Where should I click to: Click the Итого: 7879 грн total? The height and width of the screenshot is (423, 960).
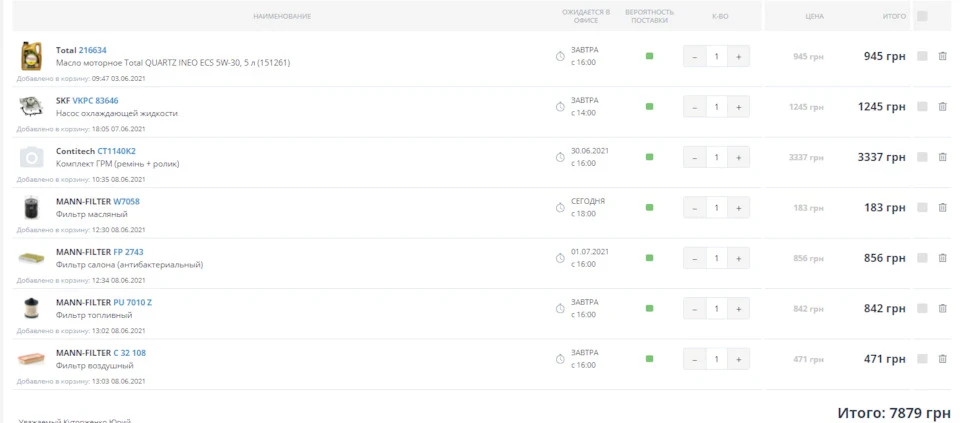pyautogui.click(x=894, y=413)
